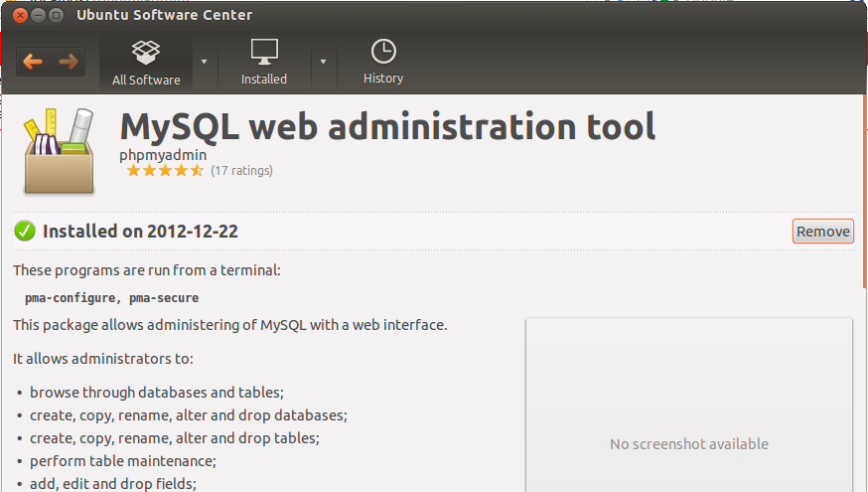This screenshot has height=492, width=868.
Task: Click the green installed checkmark icon
Action: pyautogui.click(x=25, y=231)
